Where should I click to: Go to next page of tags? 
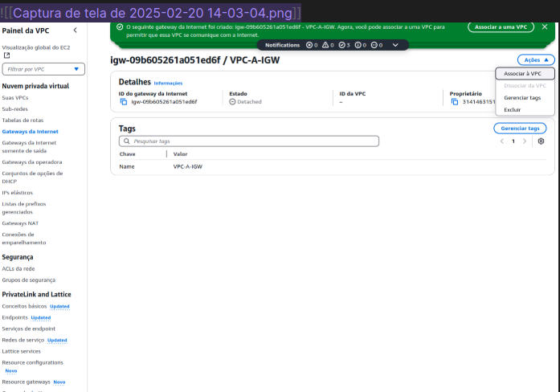point(525,141)
